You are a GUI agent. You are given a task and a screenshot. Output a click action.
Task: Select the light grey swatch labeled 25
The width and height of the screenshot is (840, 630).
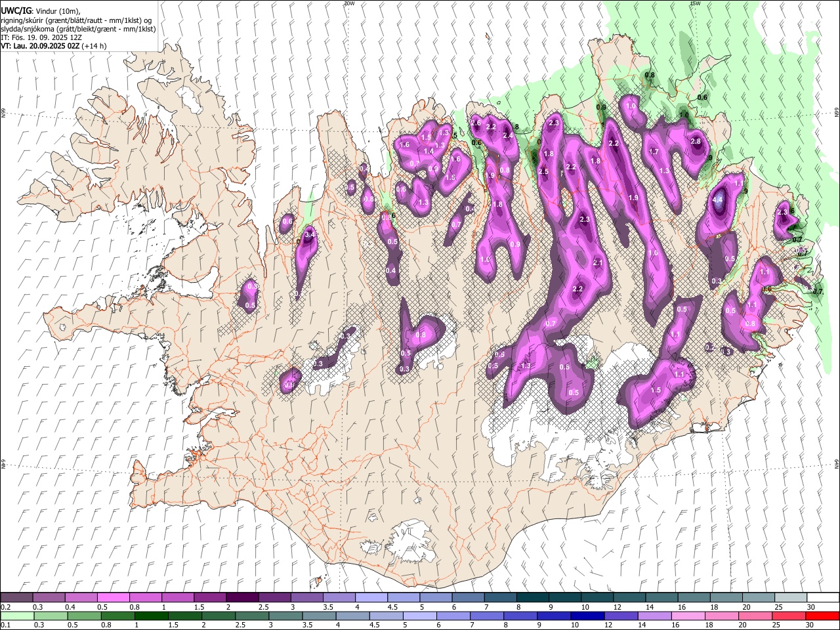tap(790, 597)
